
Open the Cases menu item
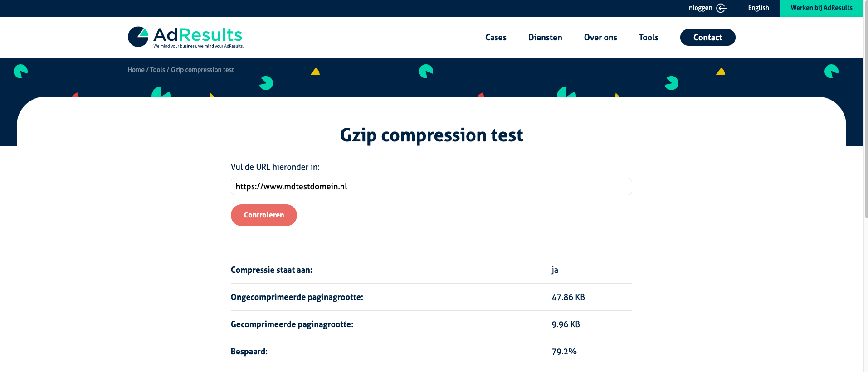(496, 38)
